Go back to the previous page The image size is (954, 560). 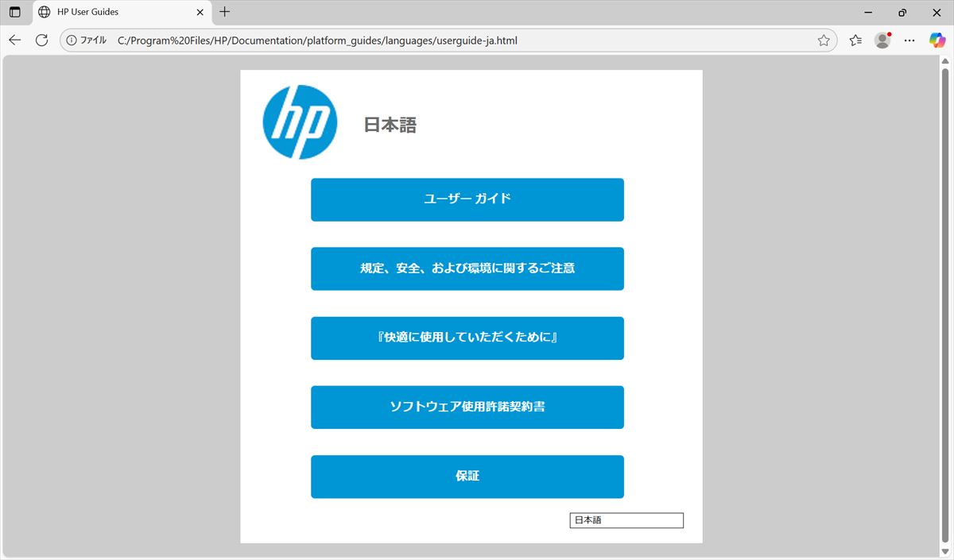(x=14, y=41)
